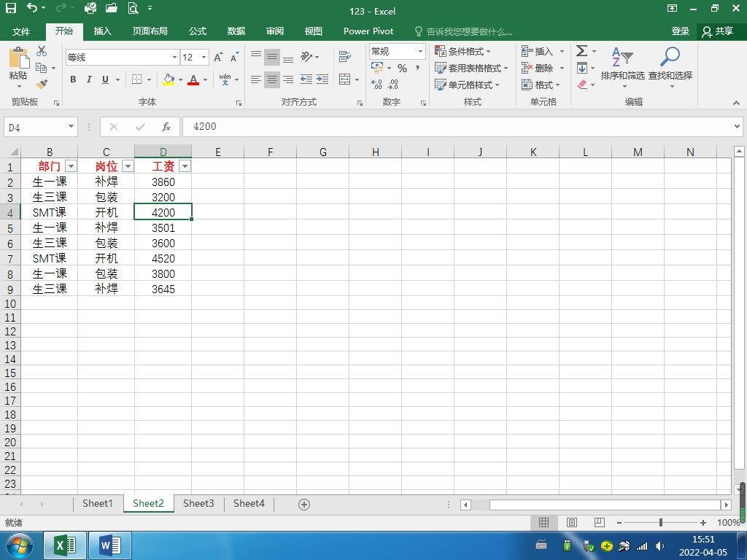Screen dimensions: 747x560
Task: Save the workbook with the Save icon
Action: [x=10, y=8]
